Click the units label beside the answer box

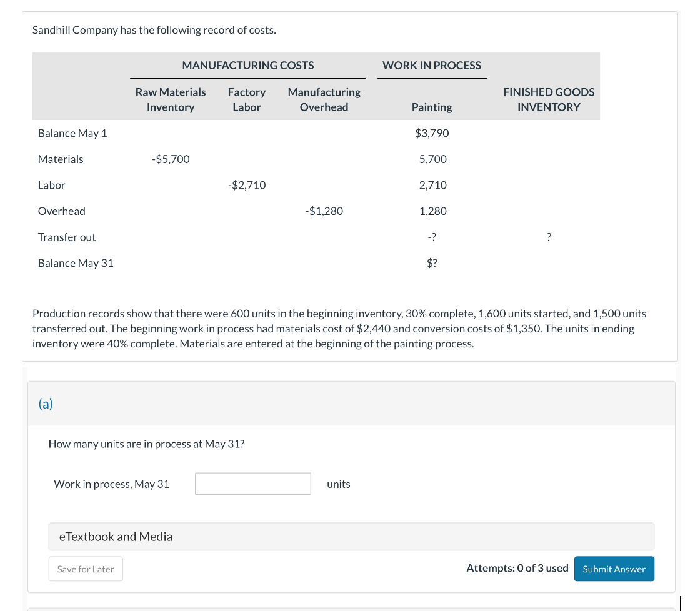point(339,484)
